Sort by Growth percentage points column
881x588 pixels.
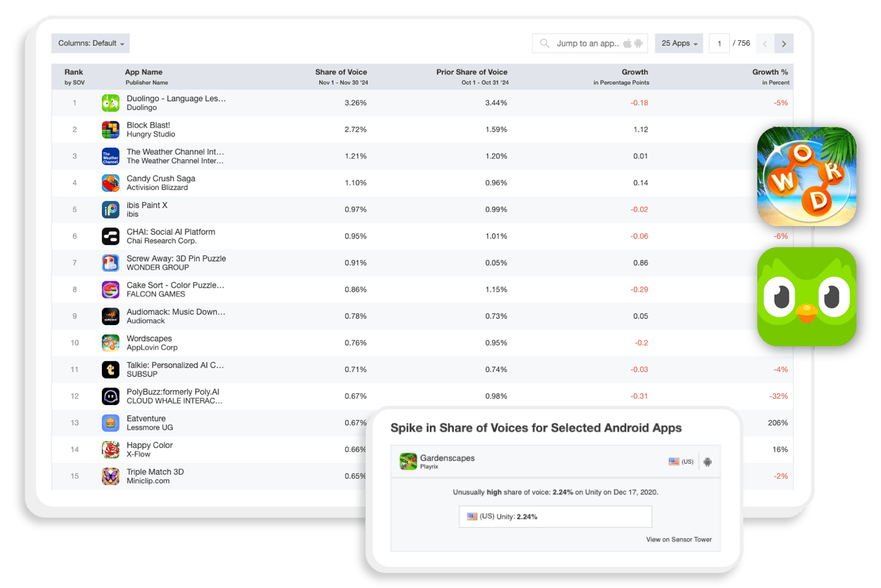pyautogui.click(x=635, y=72)
